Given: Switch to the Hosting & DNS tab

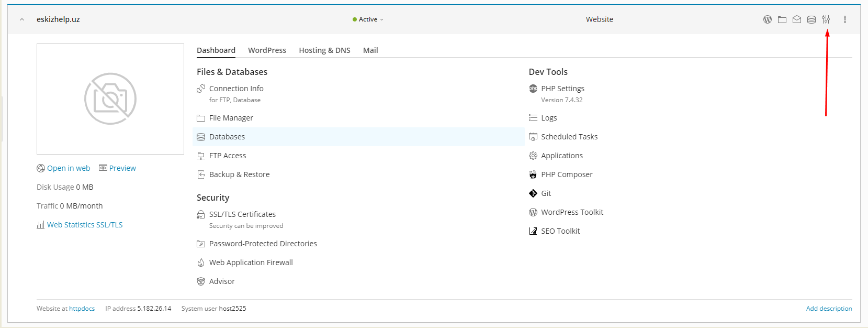Looking at the screenshot, I should (x=324, y=50).
